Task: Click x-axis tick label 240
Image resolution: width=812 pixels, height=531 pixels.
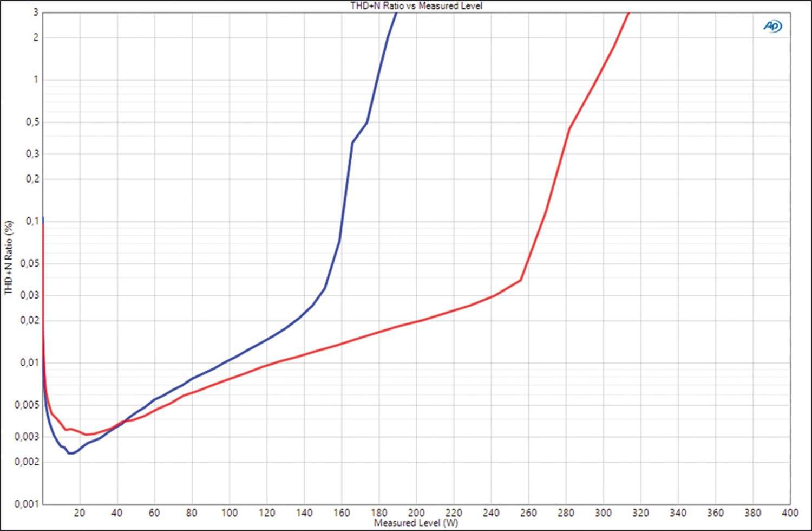Action: click(491, 513)
